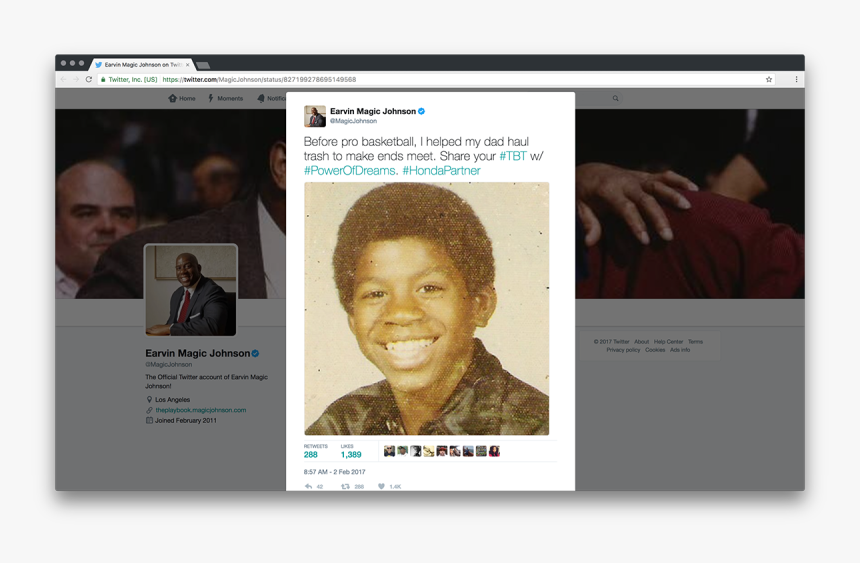Click the Twitter search magnifier icon
860x563 pixels.
(615, 98)
